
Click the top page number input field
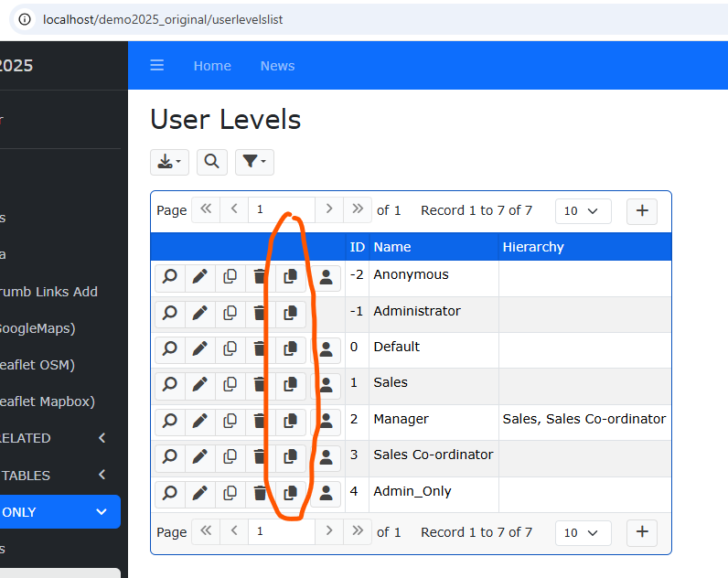(282, 209)
